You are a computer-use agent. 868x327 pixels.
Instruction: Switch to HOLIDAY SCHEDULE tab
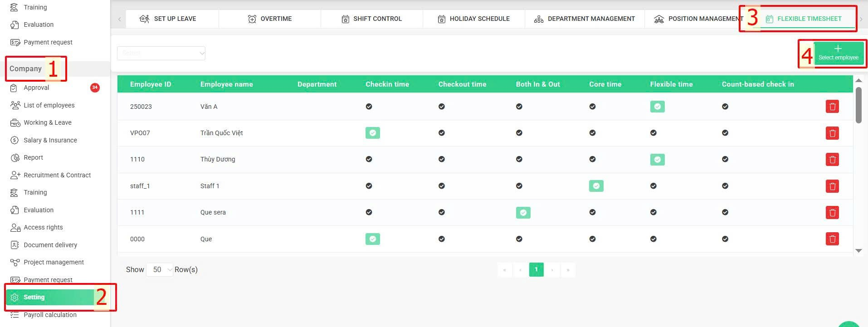pos(474,19)
